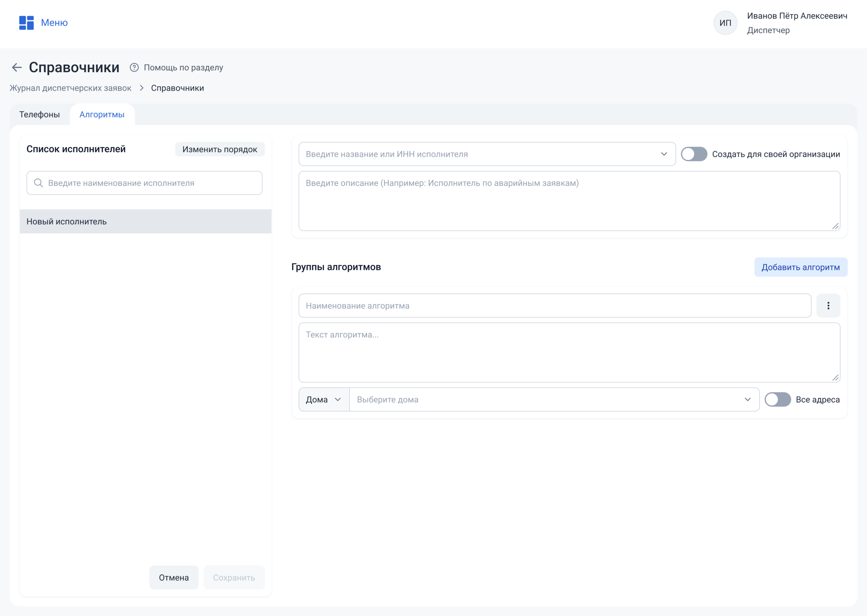The image size is (867, 616).
Task: Click the Наименование алгоритма input field
Action: [x=554, y=306]
